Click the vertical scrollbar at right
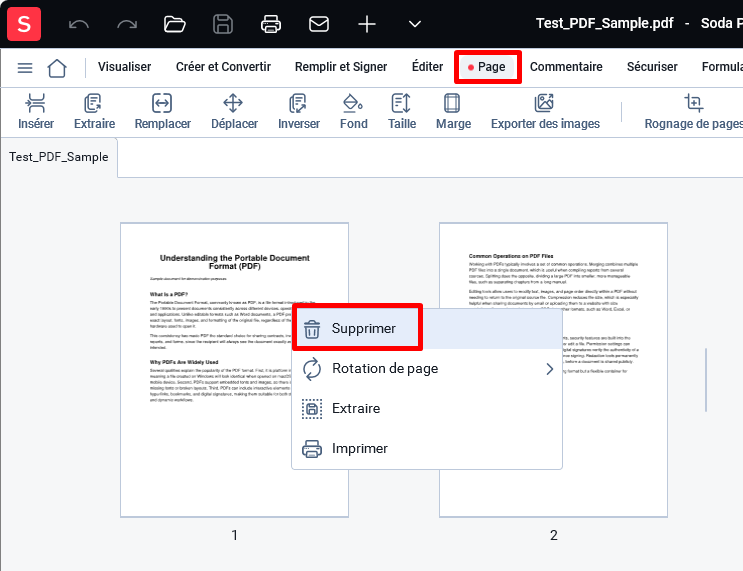Image resolution: width=743 pixels, height=571 pixels. click(706, 380)
